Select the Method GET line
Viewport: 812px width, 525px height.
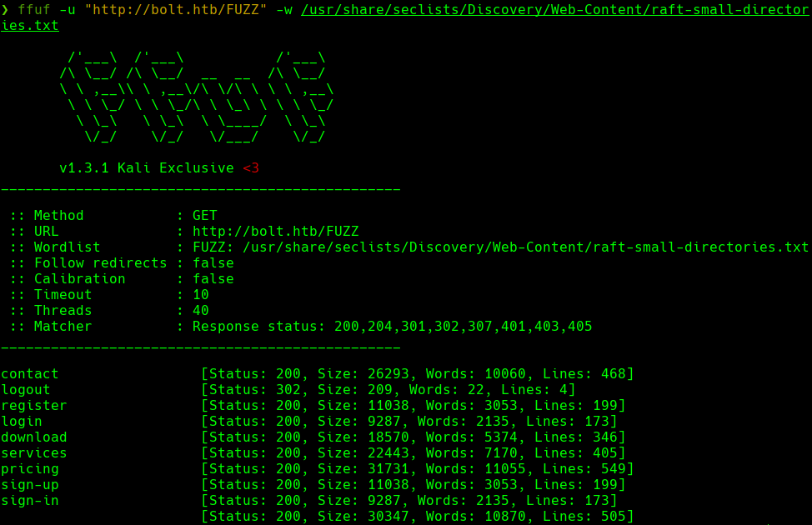[x=108, y=215]
